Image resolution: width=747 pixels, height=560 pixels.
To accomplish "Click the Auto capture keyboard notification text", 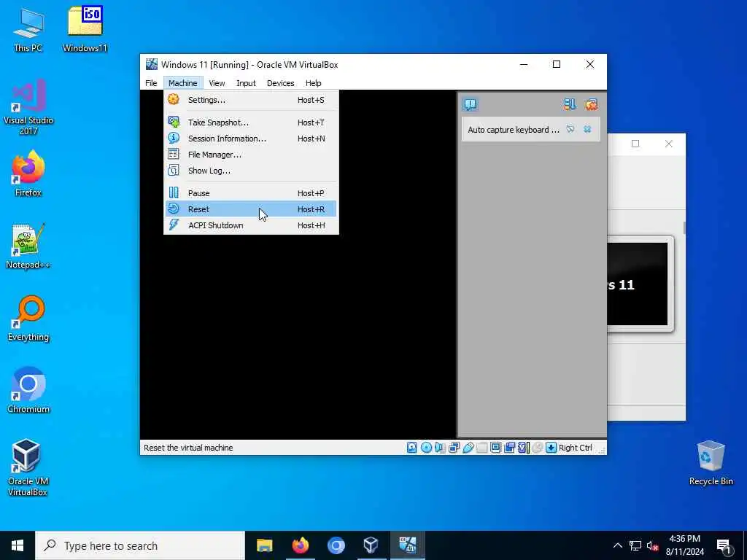I will [x=514, y=130].
